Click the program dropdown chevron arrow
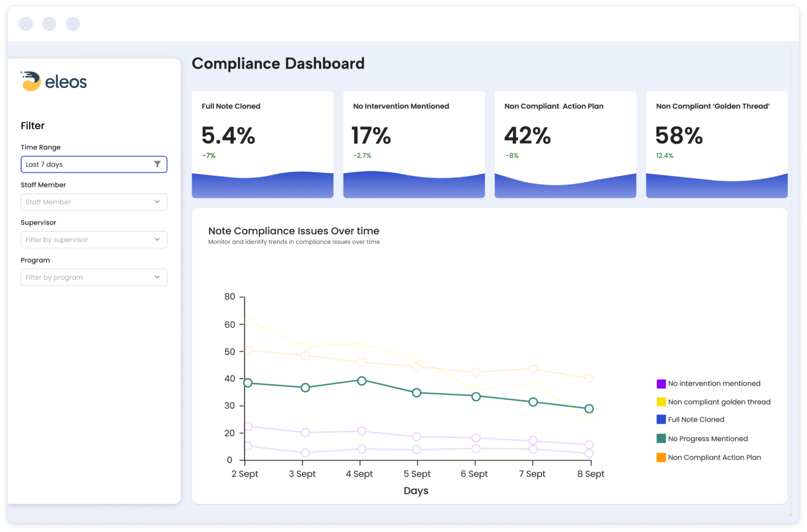This screenshot has height=532, width=807. [x=157, y=277]
